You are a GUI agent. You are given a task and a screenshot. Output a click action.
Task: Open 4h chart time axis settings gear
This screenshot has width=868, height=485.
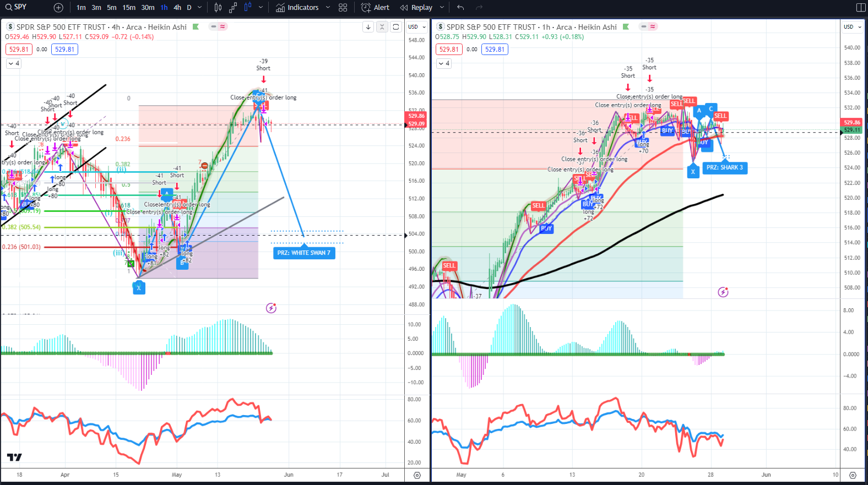(417, 475)
